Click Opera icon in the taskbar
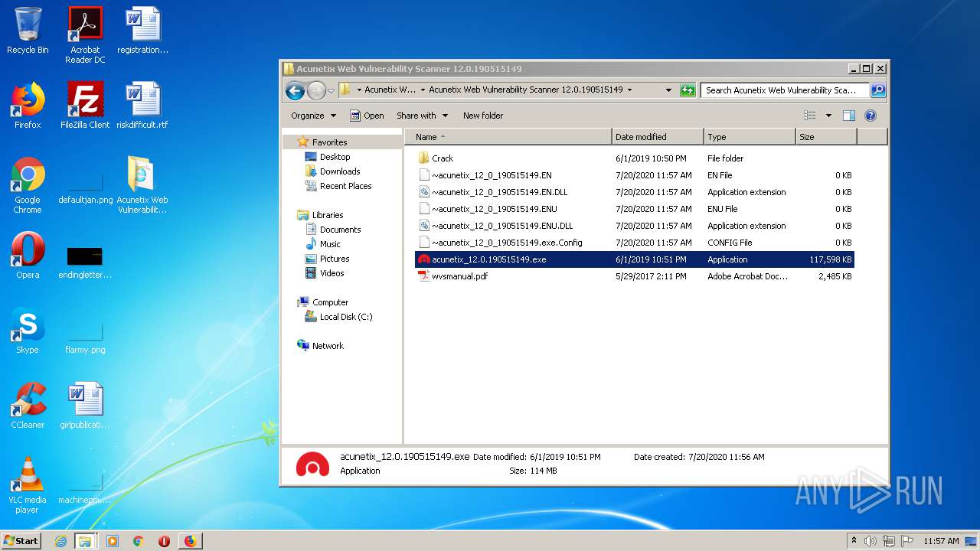Viewport: 980px width, 551px height. tap(164, 541)
